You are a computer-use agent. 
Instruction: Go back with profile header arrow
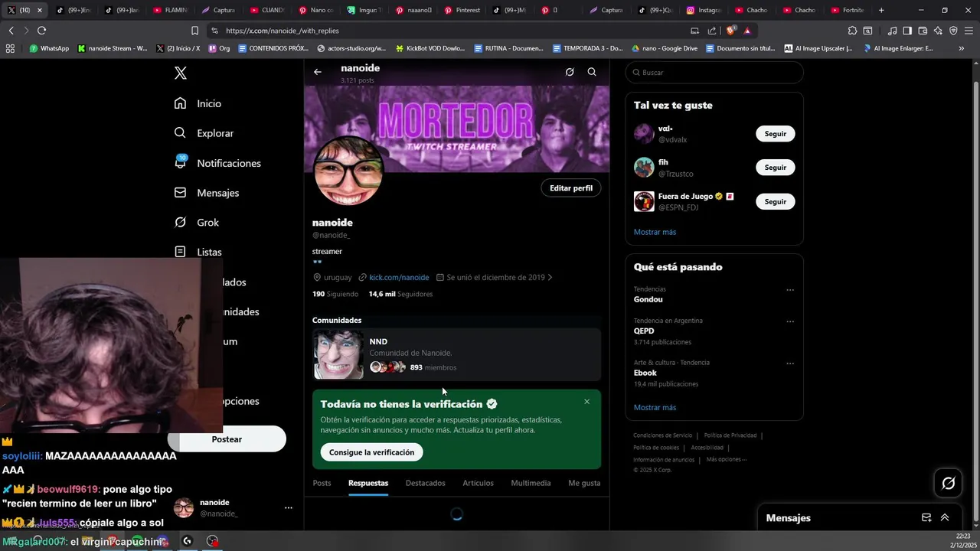point(318,72)
